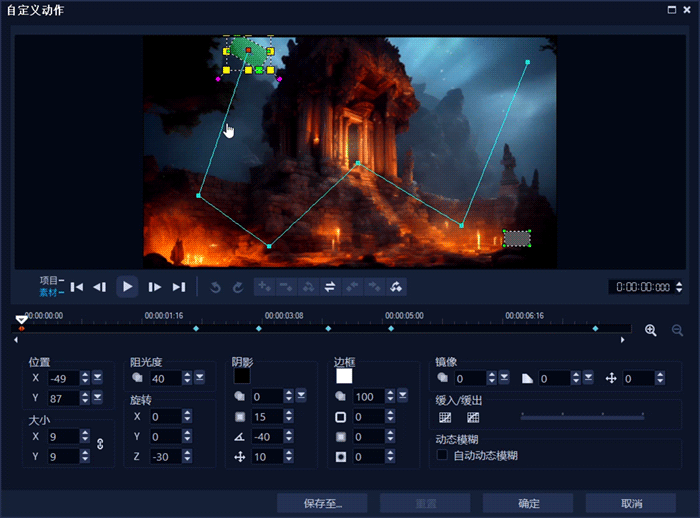Select the third keyframe diamond on timeline
The width and height of the screenshot is (700, 518).
259,329
